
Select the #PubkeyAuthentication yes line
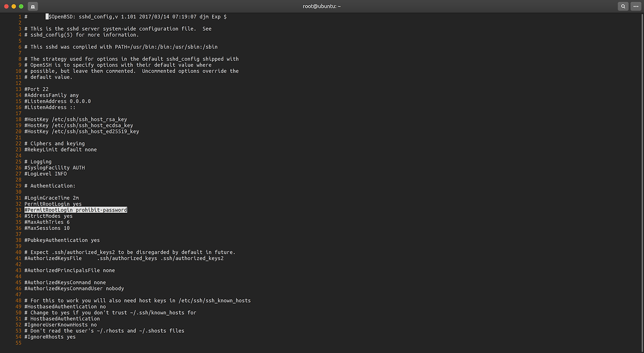click(x=61, y=240)
